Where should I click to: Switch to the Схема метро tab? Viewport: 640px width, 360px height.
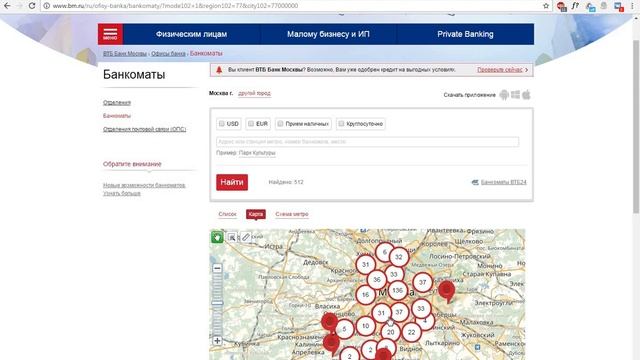(292, 214)
